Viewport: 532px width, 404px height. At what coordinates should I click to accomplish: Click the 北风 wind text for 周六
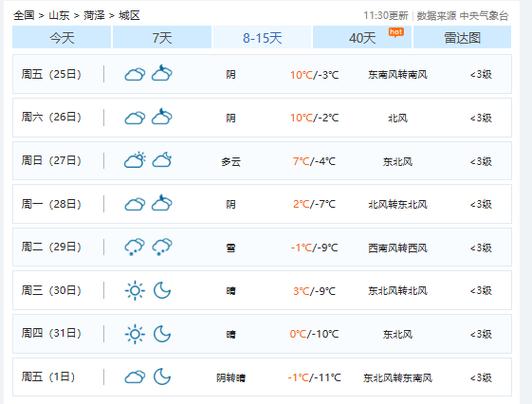pyautogui.click(x=398, y=118)
